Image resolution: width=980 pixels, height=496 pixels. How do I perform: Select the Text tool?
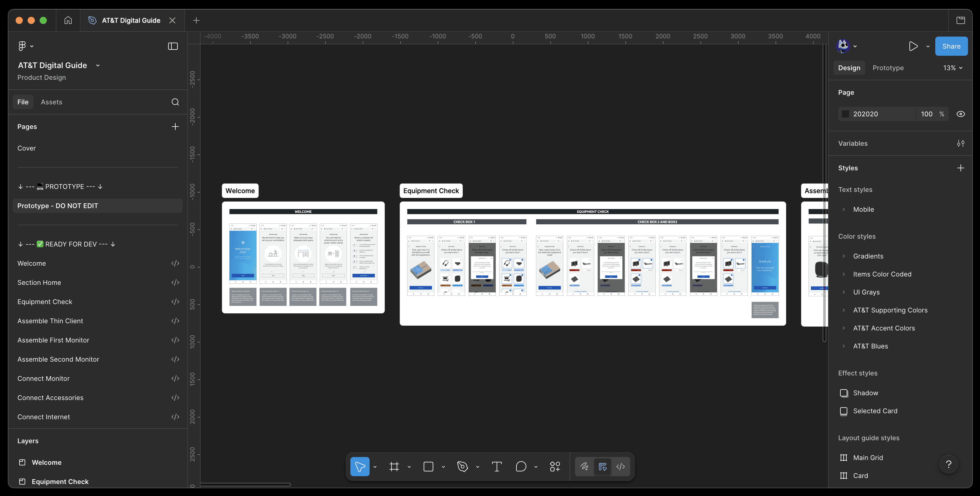497,466
